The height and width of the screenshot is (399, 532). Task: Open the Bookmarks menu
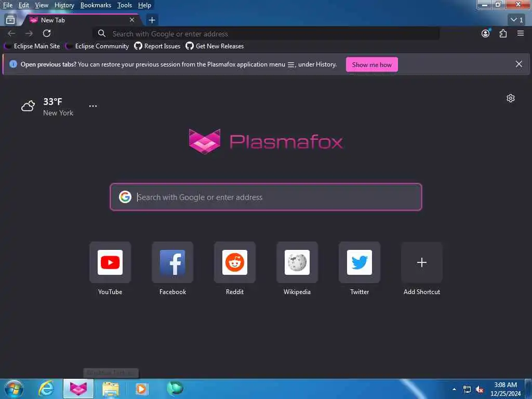coord(96,5)
